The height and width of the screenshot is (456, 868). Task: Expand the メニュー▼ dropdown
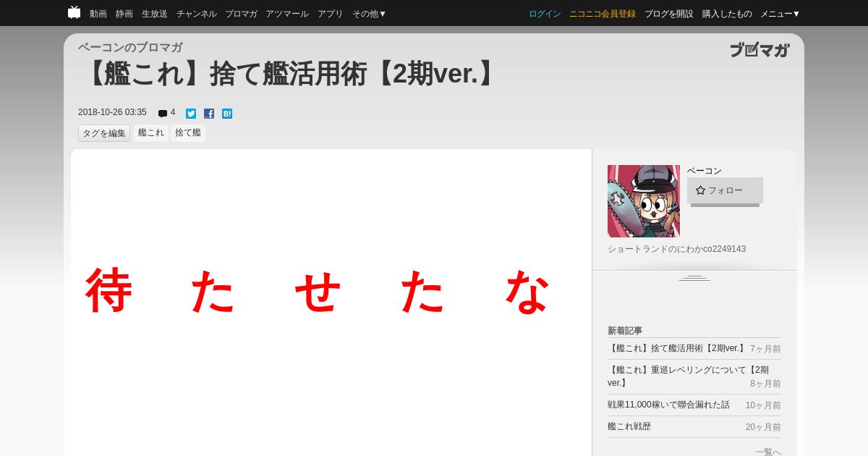tap(780, 14)
